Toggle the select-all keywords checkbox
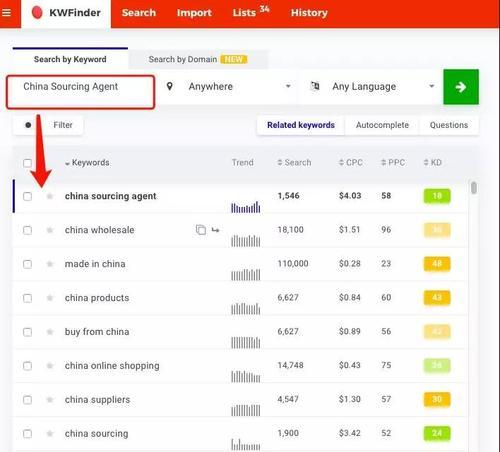The height and width of the screenshot is (452, 500). [27, 163]
